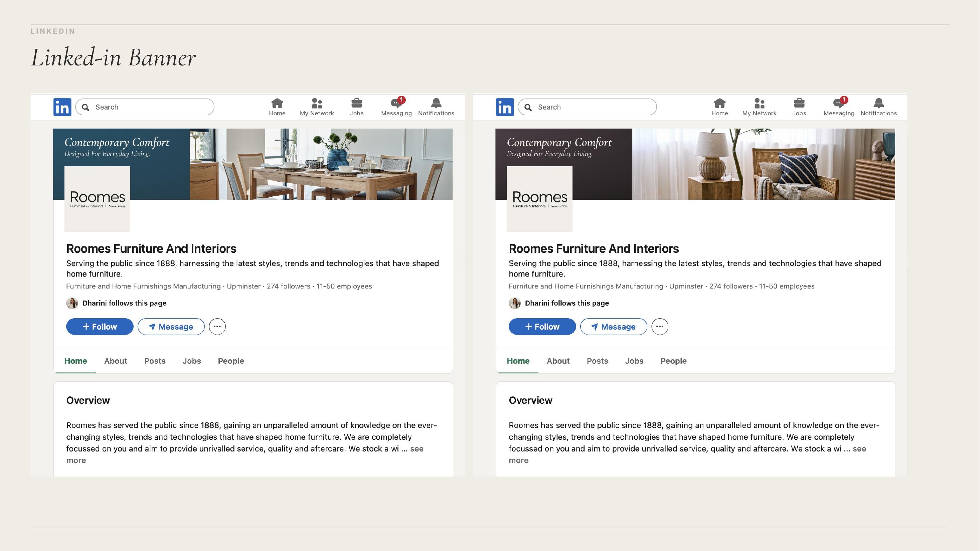
Task: Click the dining table banner photo
Action: tap(321, 164)
